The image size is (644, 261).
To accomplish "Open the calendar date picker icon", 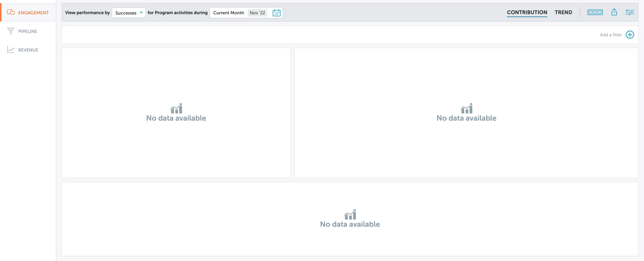I will [x=276, y=13].
